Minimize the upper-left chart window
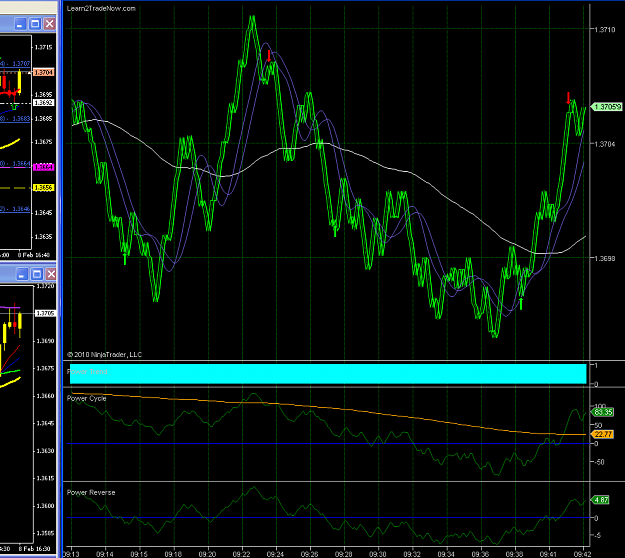Screen dimensions: 625x558 (x=20, y=24)
